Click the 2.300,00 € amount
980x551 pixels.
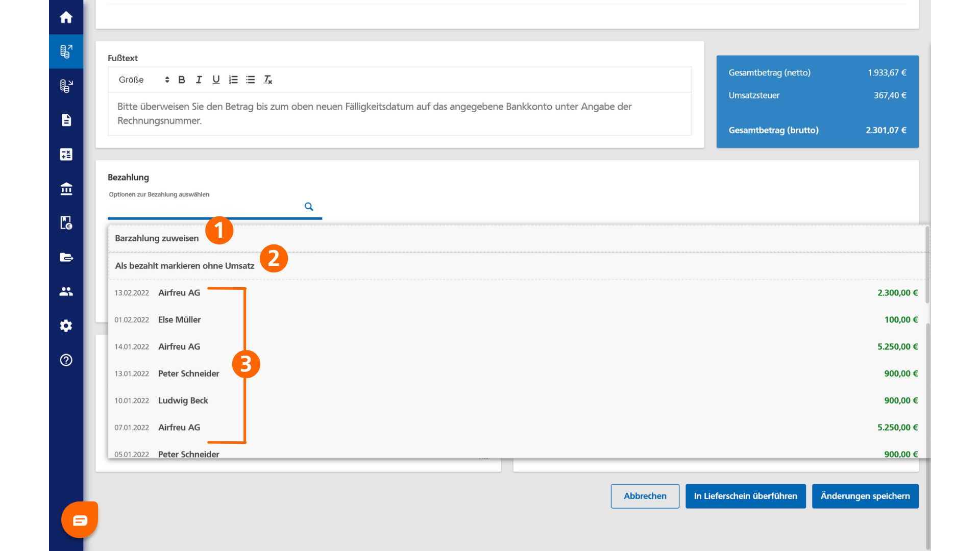coord(897,293)
